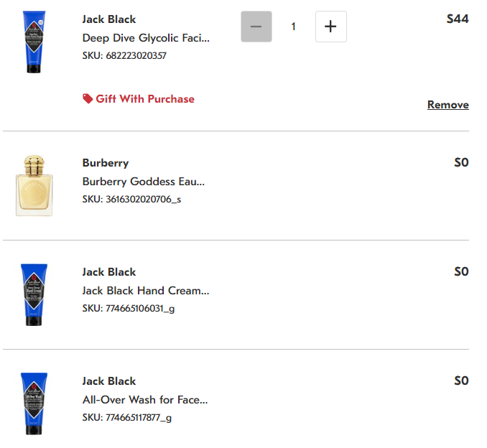
Task: Decrease quantity with the minus button
Action: (x=256, y=27)
